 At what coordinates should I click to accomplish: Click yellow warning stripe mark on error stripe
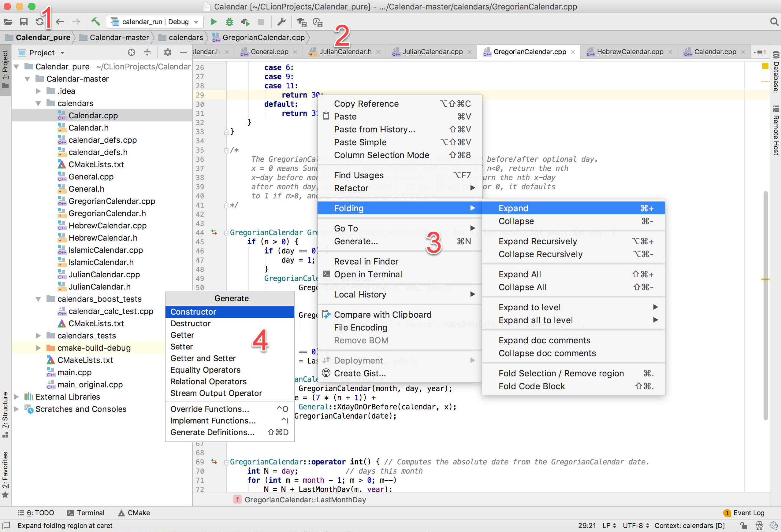(x=765, y=279)
